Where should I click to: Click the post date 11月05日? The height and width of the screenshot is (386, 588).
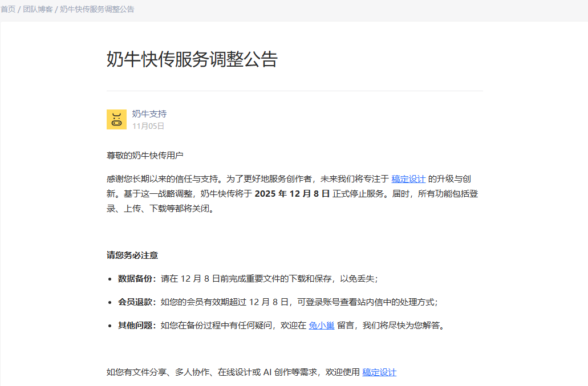[148, 126]
